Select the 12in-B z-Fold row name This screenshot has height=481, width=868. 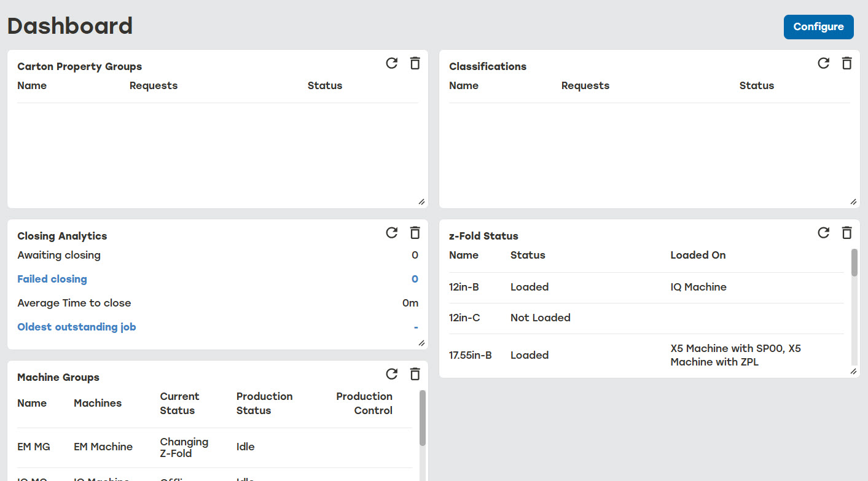464,287
